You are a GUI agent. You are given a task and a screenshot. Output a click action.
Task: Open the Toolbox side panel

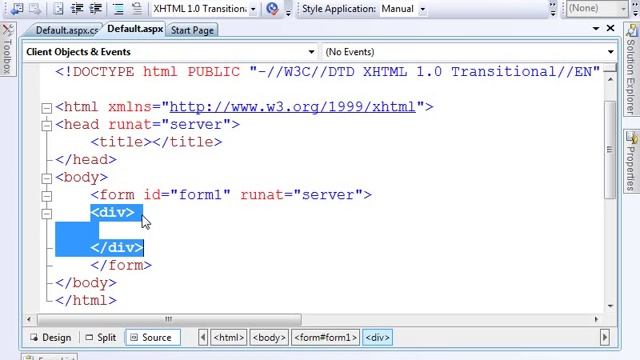[7, 49]
